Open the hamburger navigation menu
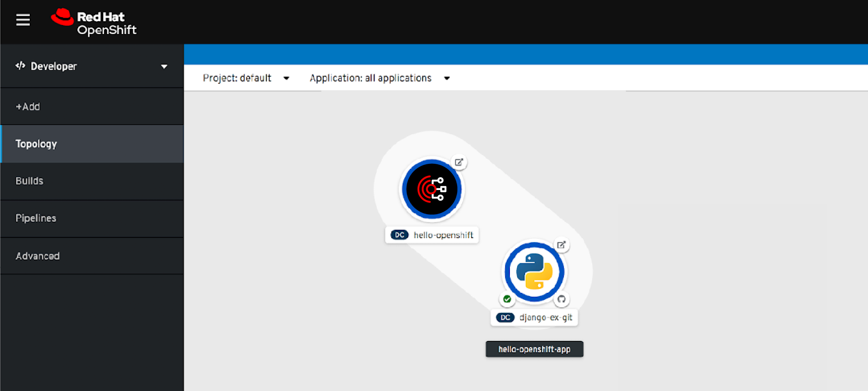The width and height of the screenshot is (868, 391). coord(23,20)
